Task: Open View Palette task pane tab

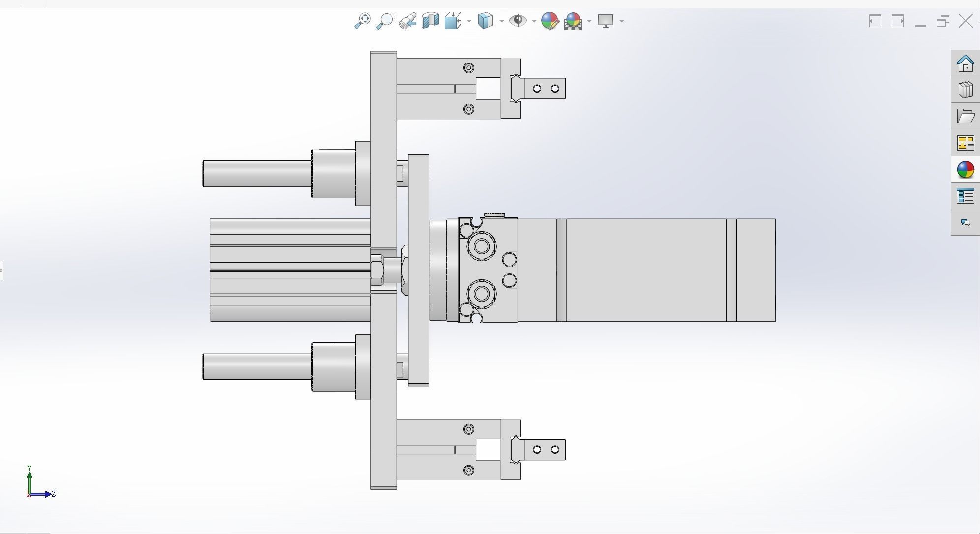Action: [965, 143]
